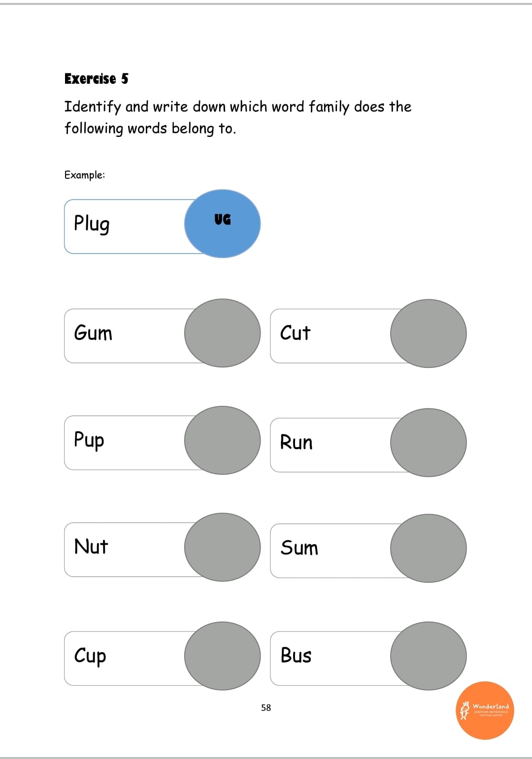532x759 pixels.
Task: Click the gray circle beside Cup
Action: click(x=222, y=656)
